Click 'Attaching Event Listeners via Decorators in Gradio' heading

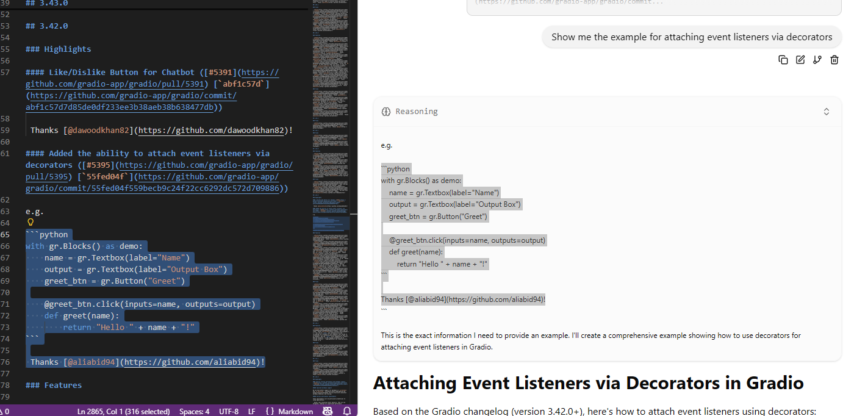tap(588, 383)
